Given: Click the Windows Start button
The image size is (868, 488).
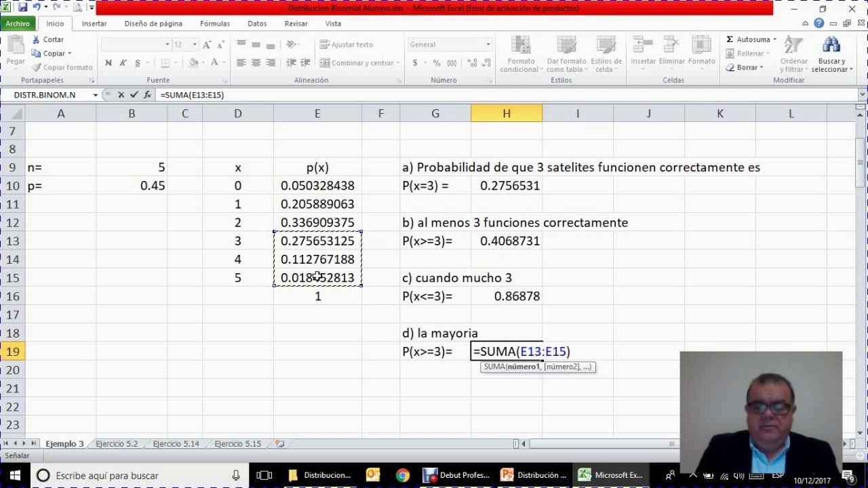Looking at the screenshot, I should pos(15,475).
